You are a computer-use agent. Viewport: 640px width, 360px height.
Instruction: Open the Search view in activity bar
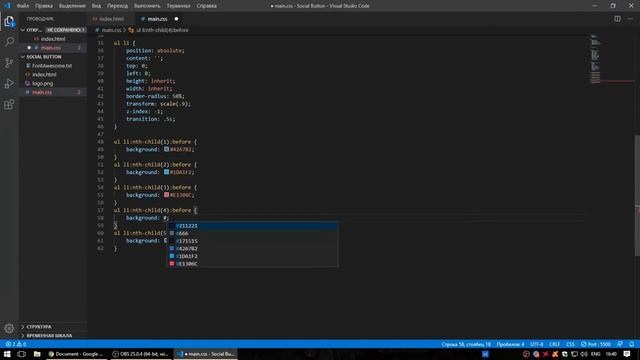click(9, 42)
